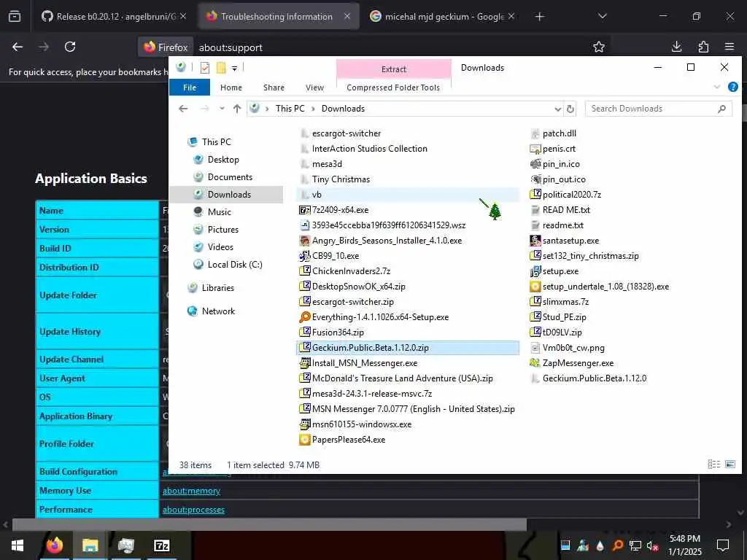Bookmark this page with the star icon
The height and width of the screenshot is (560, 747).
599,47
